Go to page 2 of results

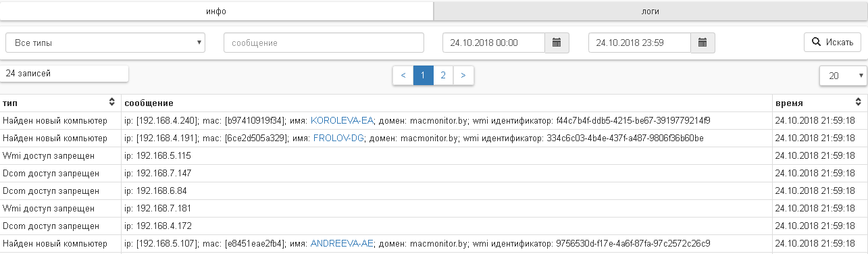[x=443, y=76]
